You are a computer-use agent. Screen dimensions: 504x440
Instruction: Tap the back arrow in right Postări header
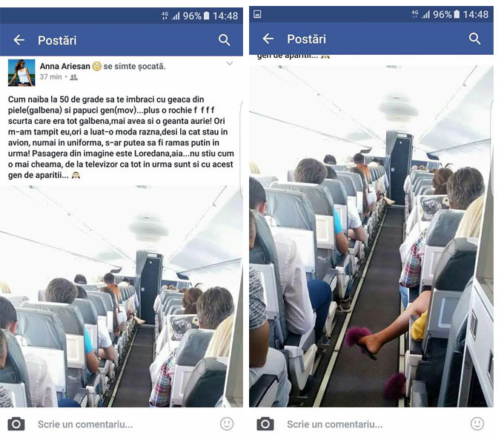tap(268, 39)
